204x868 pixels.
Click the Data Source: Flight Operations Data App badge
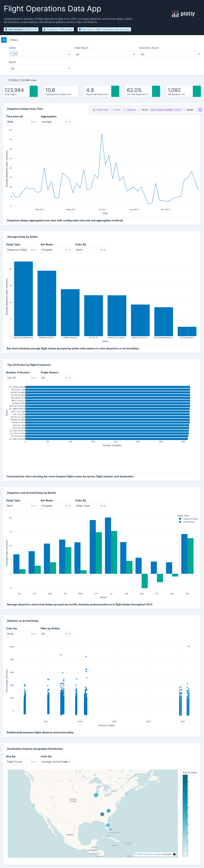[104, 29]
